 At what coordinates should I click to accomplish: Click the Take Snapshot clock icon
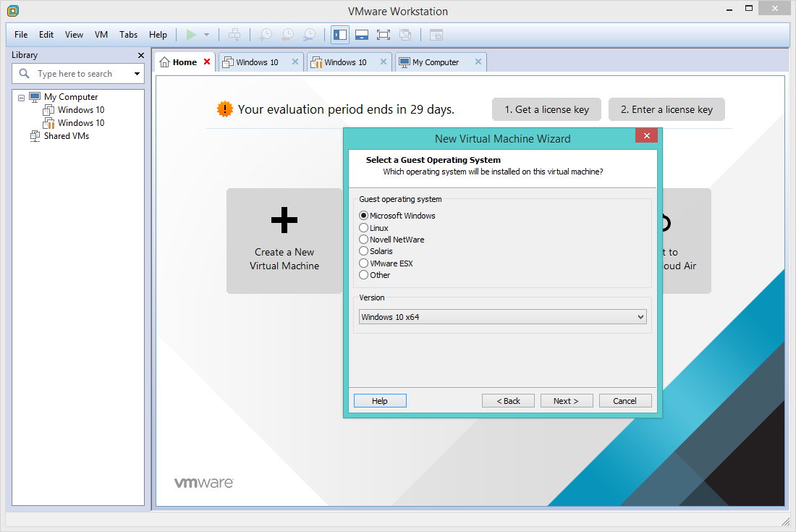[266, 35]
